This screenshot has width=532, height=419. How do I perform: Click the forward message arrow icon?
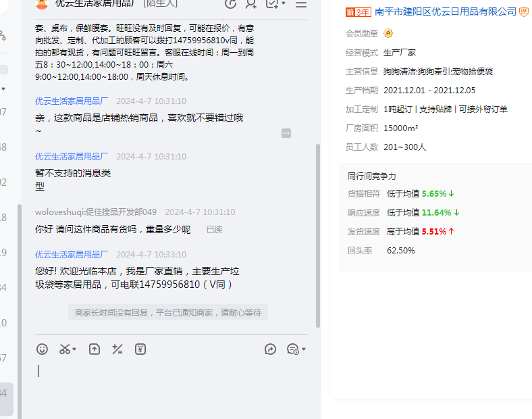[271, 349]
